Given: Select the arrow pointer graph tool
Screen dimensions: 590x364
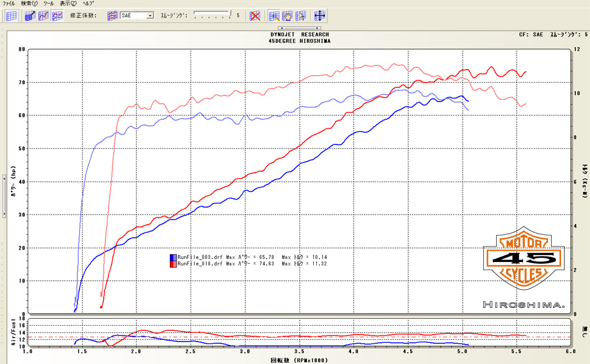Looking at the screenshot, I should point(300,16).
